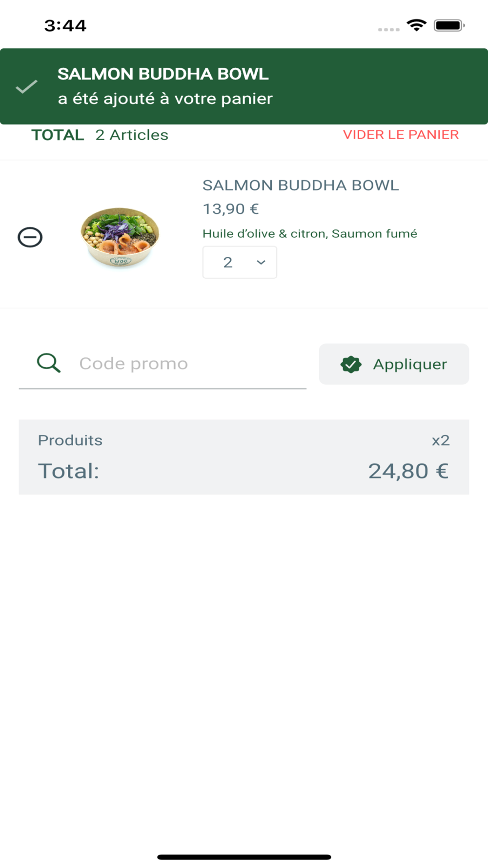Viewport: 488px width, 868px height.
Task: Focus the Code promo input field
Action: click(163, 364)
